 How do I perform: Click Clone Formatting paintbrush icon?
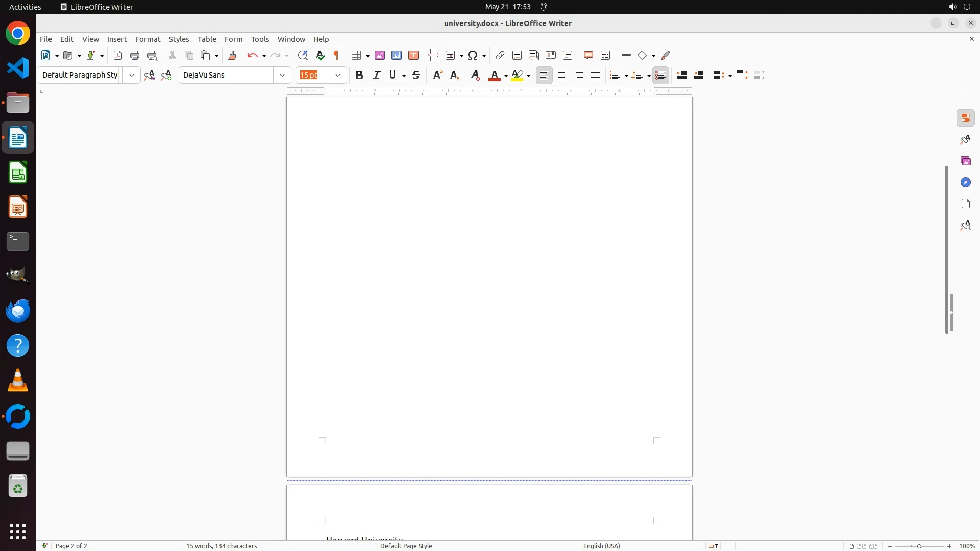(x=232, y=55)
